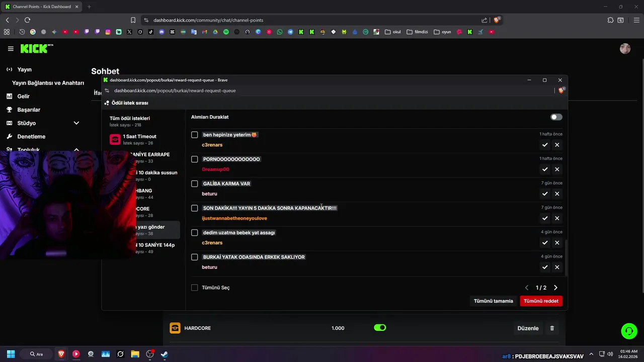Show hidden system tray icons chevron
The height and width of the screenshot is (362, 644).
point(591,354)
